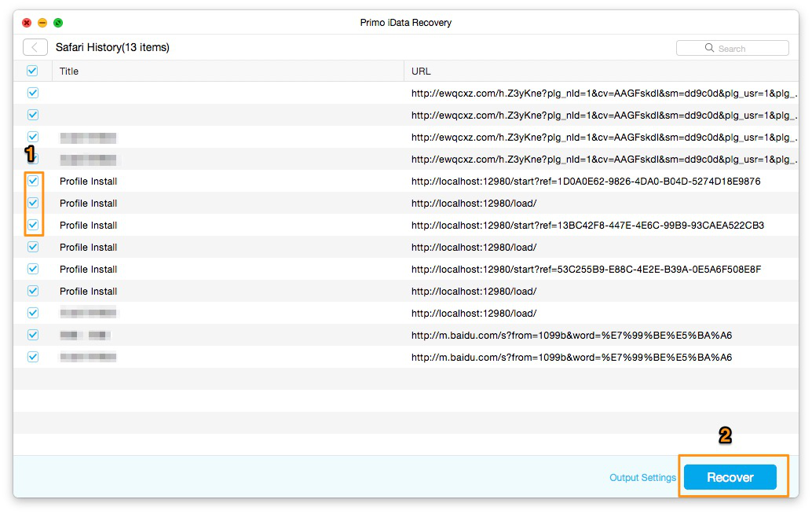Screen dimensions: 812x514
Task: Sort by the URL column header
Action: click(x=602, y=71)
